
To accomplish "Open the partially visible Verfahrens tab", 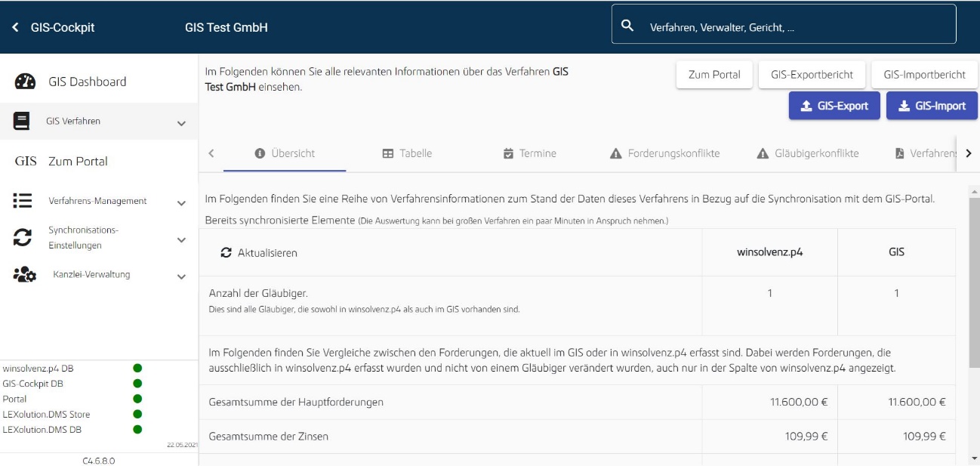I will pyautogui.click(x=926, y=153).
